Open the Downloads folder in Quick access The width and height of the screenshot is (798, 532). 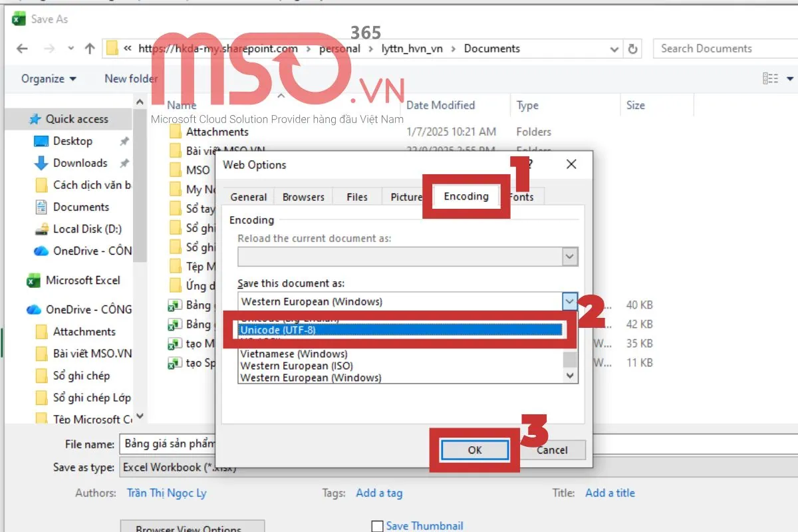77,162
